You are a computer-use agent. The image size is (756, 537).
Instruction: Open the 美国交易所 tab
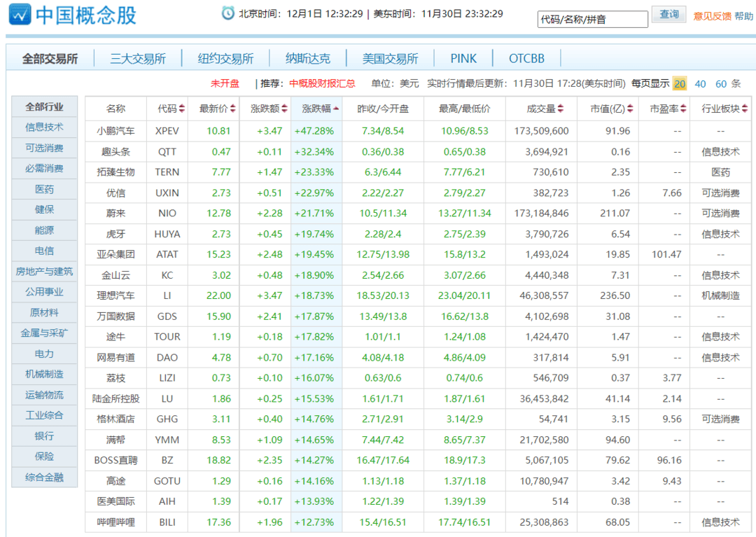tap(390, 59)
